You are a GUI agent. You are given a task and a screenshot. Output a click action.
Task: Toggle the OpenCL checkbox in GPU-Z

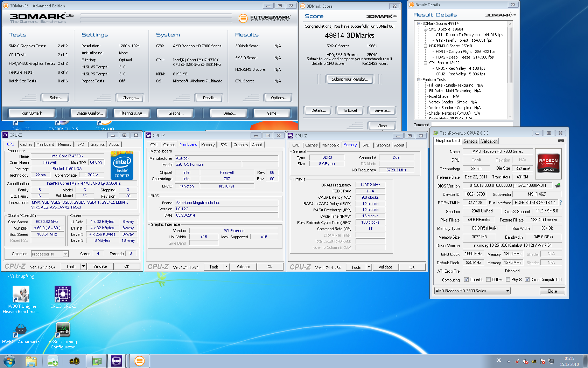(466, 280)
